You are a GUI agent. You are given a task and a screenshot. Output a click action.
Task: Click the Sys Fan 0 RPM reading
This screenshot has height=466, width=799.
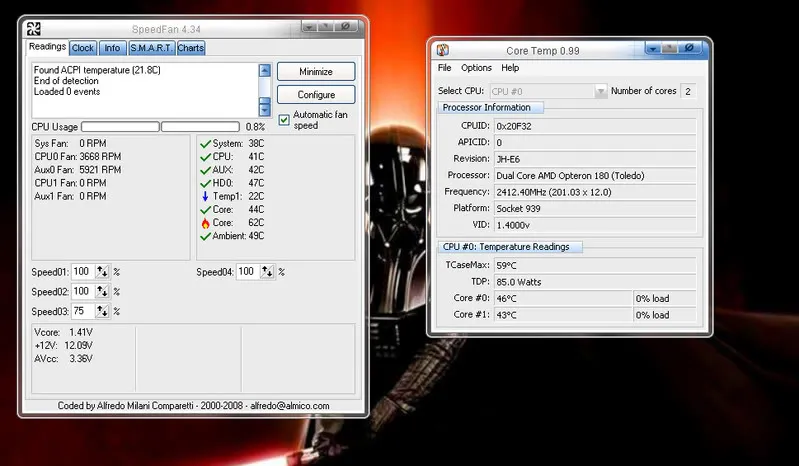click(70, 144)
